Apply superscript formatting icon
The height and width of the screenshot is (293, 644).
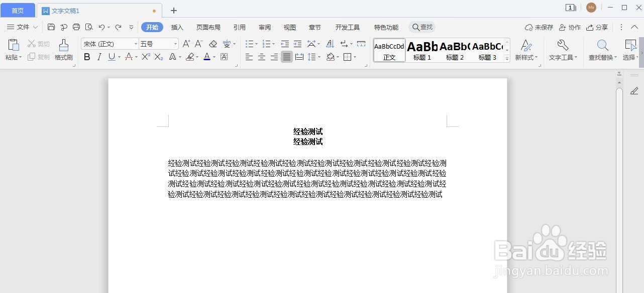[145, 57]
